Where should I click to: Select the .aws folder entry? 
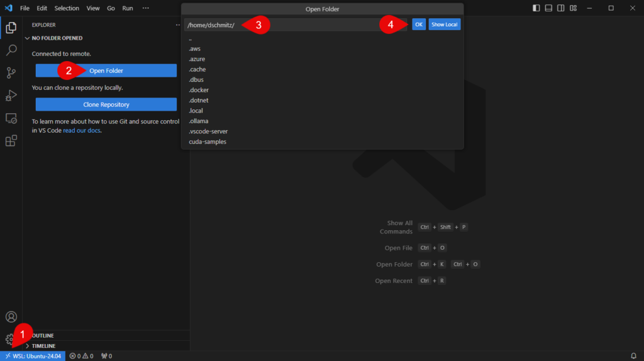click(323, 49)
